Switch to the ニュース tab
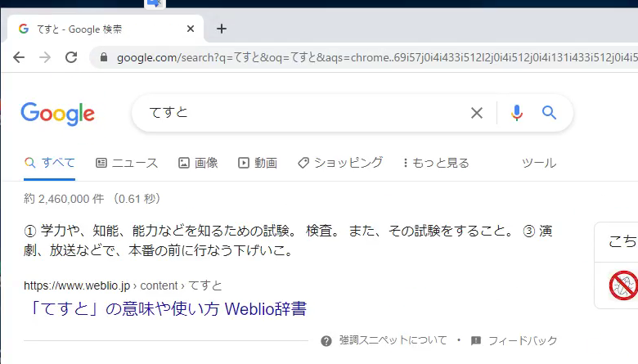This screenshot has height=364, width=638. (127, 163)
